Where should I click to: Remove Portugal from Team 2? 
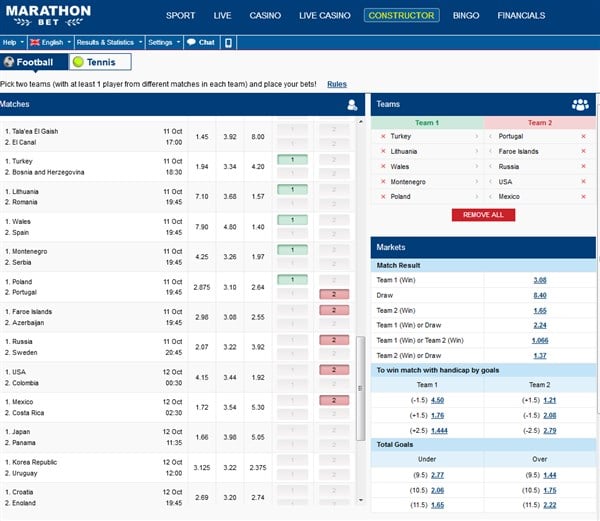click(584, 136)
